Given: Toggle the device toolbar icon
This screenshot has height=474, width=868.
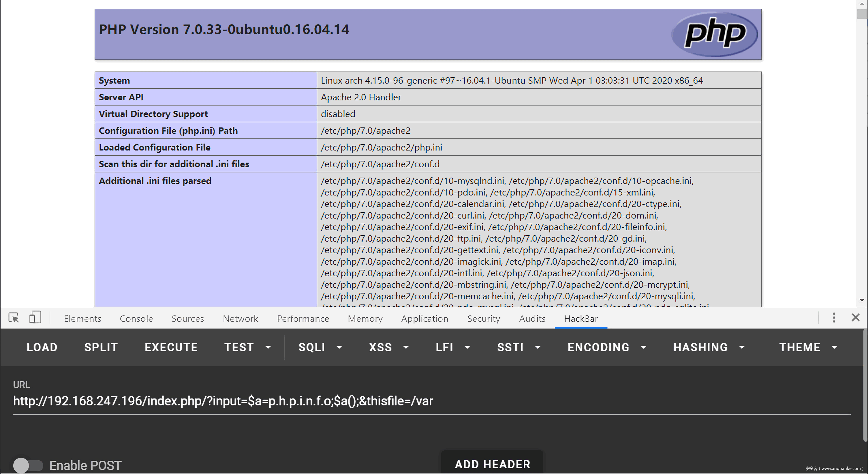Looking at the screenshot, I should 35,318.
